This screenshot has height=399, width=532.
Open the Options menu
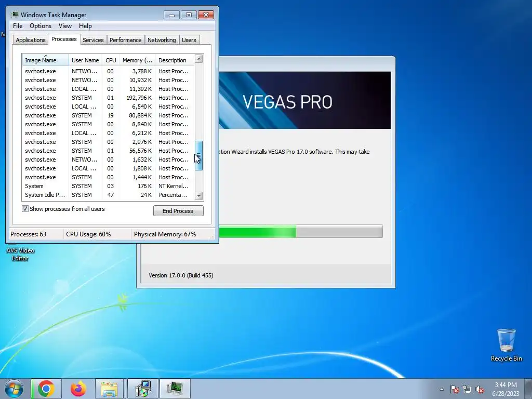point(41,26)
